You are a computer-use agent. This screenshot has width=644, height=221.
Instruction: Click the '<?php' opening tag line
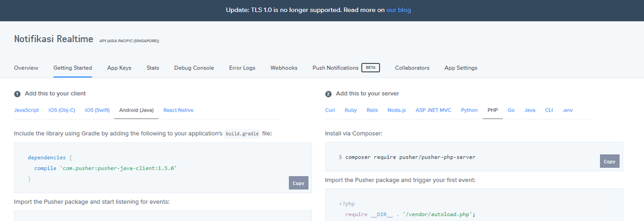[x=347, y=204]
